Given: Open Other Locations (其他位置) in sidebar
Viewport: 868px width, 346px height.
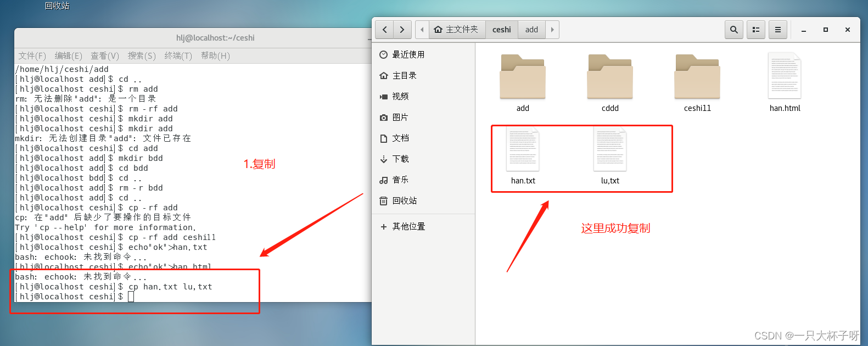Looking at the screenshot, I should coord(423,226).
